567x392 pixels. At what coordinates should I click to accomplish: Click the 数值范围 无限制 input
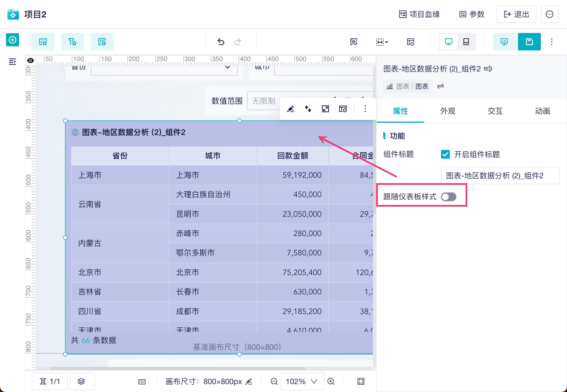[264, 101]
